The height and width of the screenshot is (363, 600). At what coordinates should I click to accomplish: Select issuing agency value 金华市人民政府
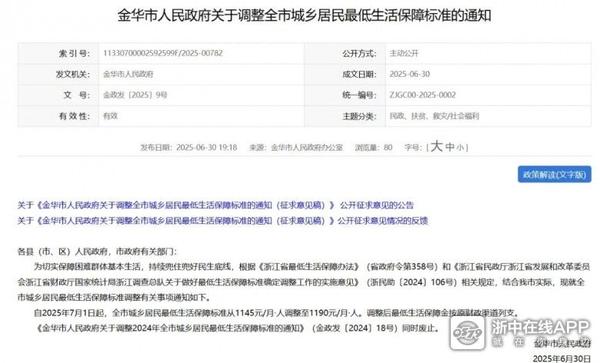128,74
